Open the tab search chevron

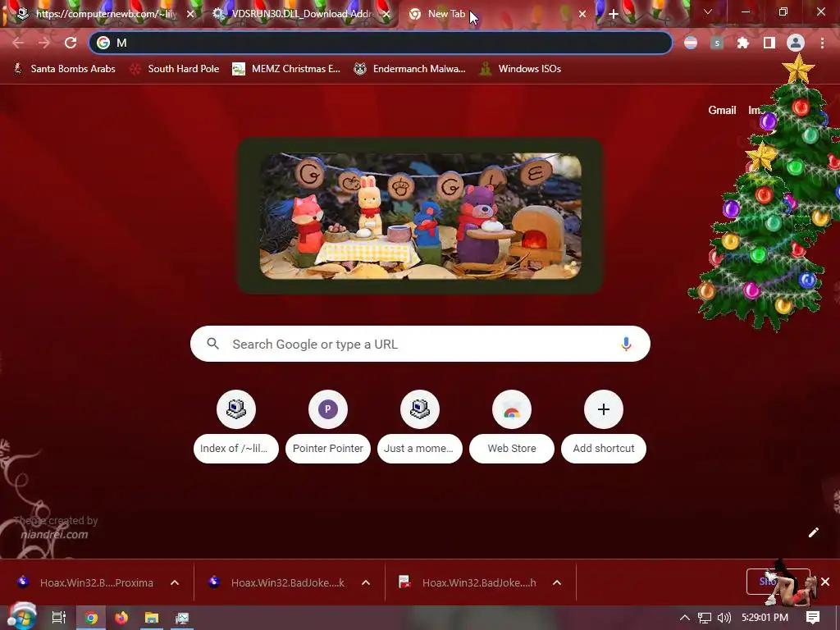coord(708,11)
